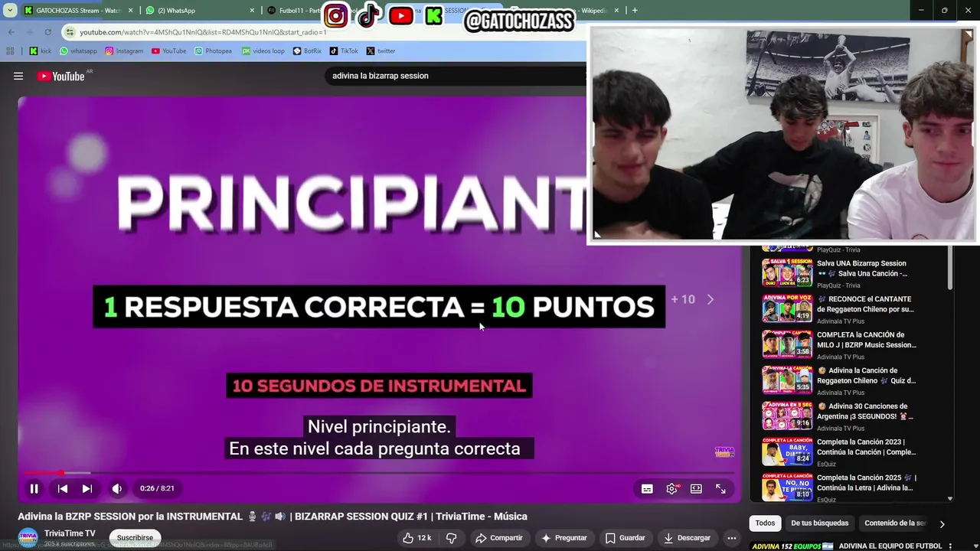The width and height of the screenshot is (980, 551).
Task: Toggle subtitles in the player
Action: click(647, 488)
